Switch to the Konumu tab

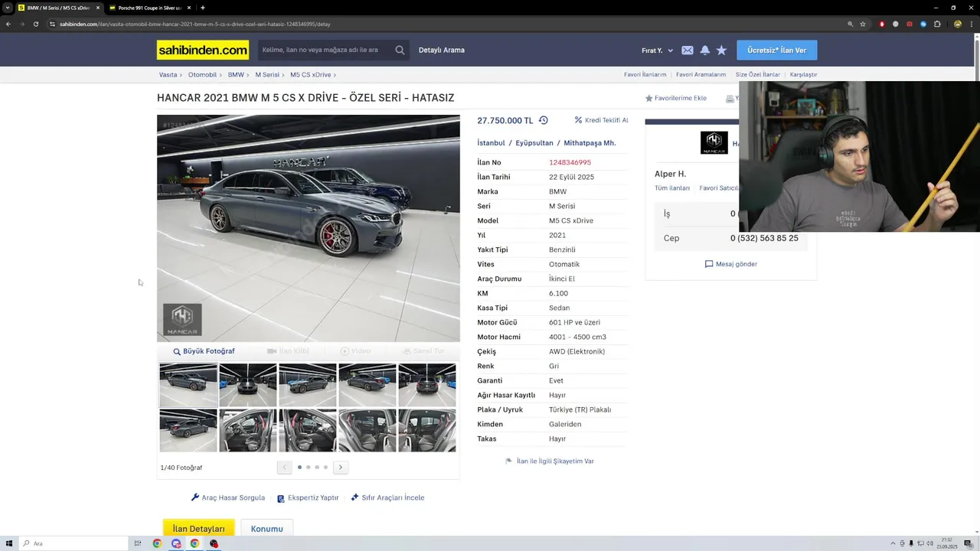click(266, 528)
